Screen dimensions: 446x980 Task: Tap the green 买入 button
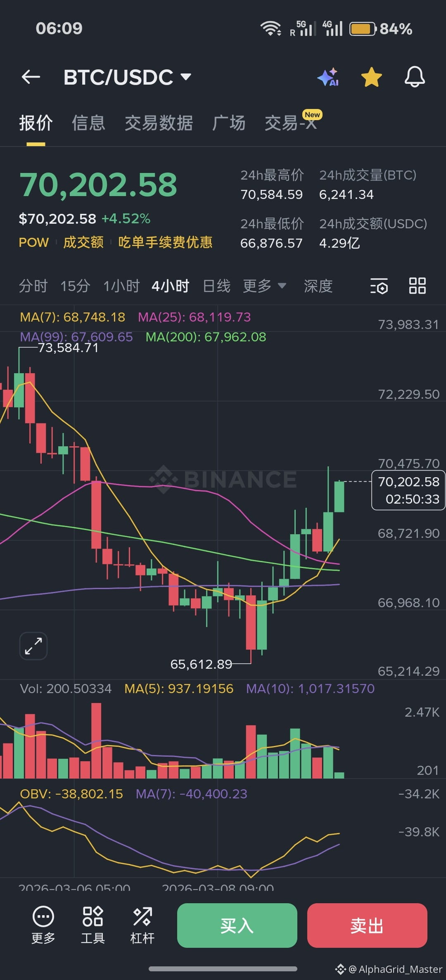(x=237, y=926)
